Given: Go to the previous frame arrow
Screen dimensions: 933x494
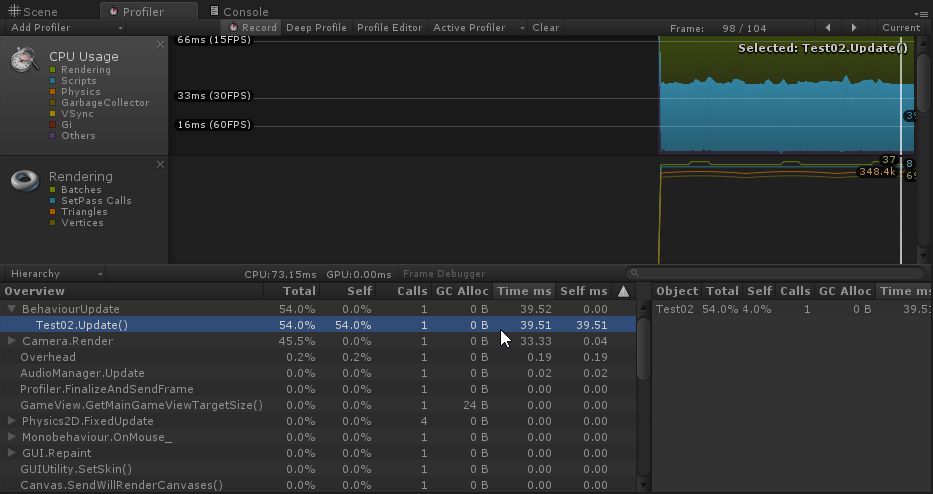Looking at the screenshot, I should [828, 27].
